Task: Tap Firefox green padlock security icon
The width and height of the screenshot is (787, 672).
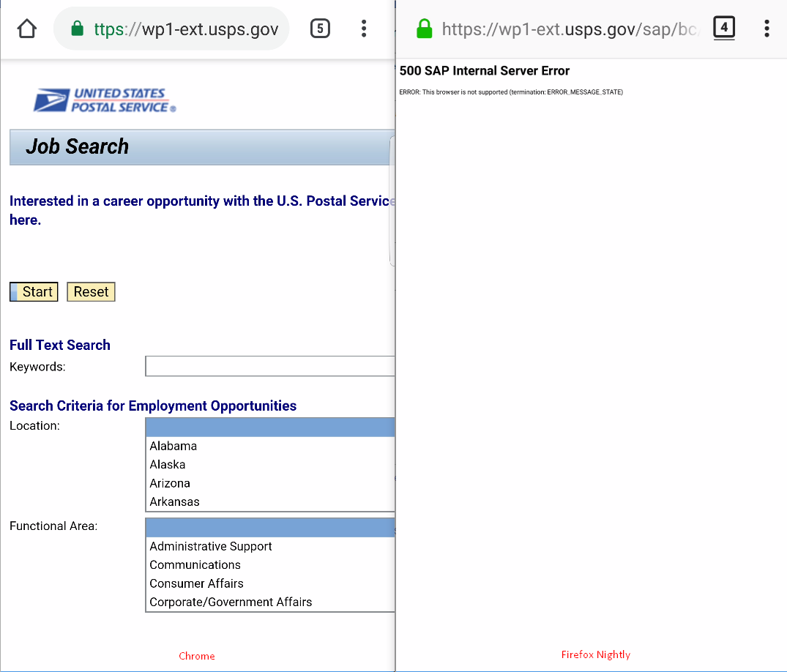Action: coord(424,29)
